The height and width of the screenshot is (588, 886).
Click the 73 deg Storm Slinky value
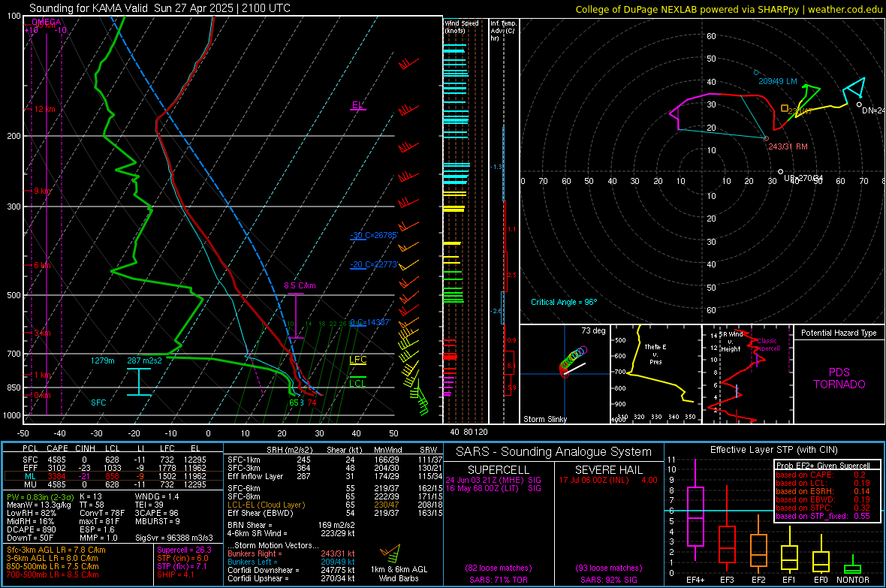point(593,330)
